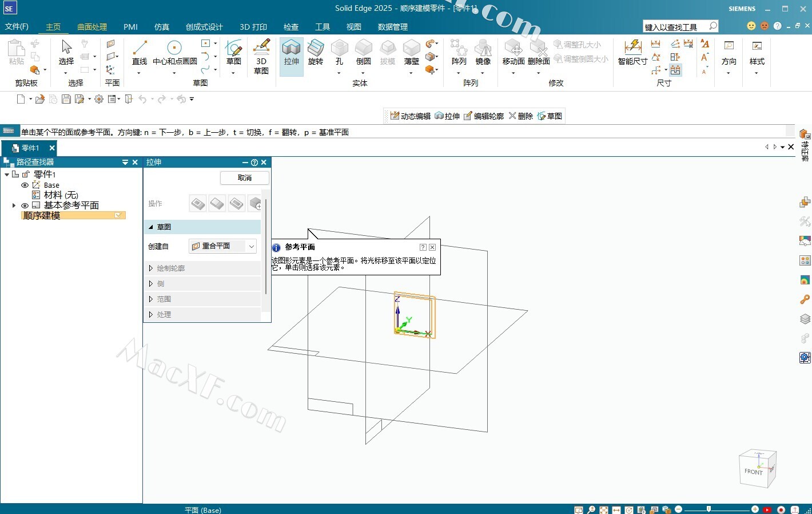Image resolution: width=812 pixels, height=514 pixels.
Task: Switch to the PMI ribbon tab
Action: point(130,27)
